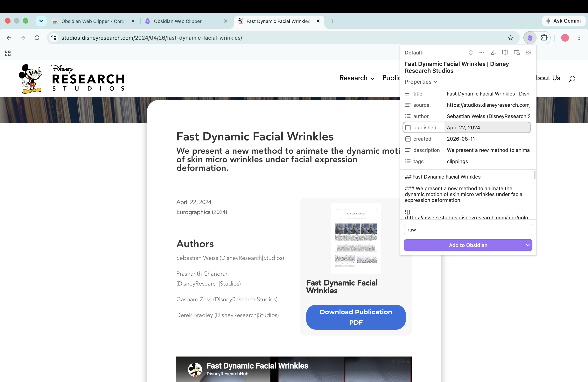Click the Add to Obsidian button
Image resolution: width=588 pixels, height=382 pixels.
pyautogui.click(x=464, y=245)
